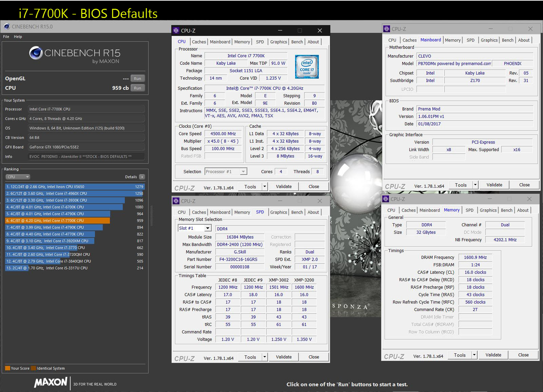Click the Info field in Your System
The width and height of the screenshot is (543, 392).
pos(86,157)
